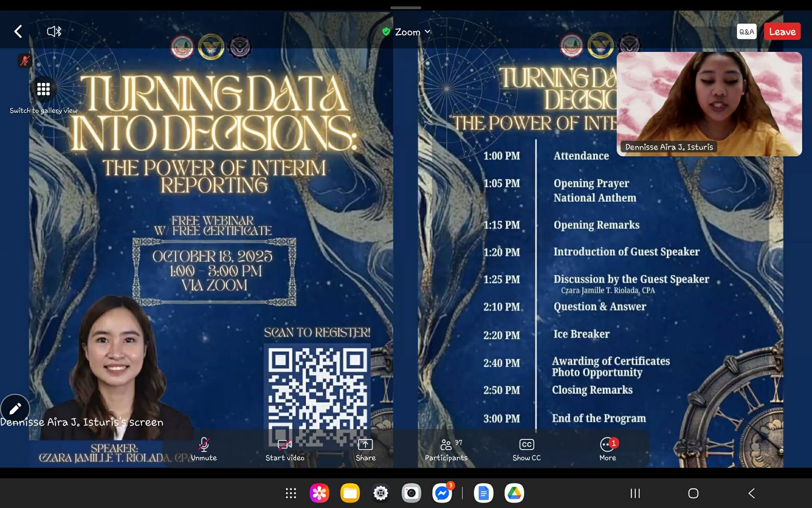
Task: Tap Dennisse Aira J. Isturis video thumbnail
Action: 709,104
